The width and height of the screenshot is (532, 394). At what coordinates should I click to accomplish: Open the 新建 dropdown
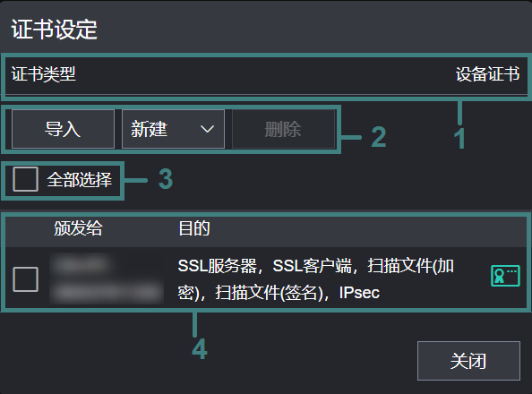click(x=173, y=129)
